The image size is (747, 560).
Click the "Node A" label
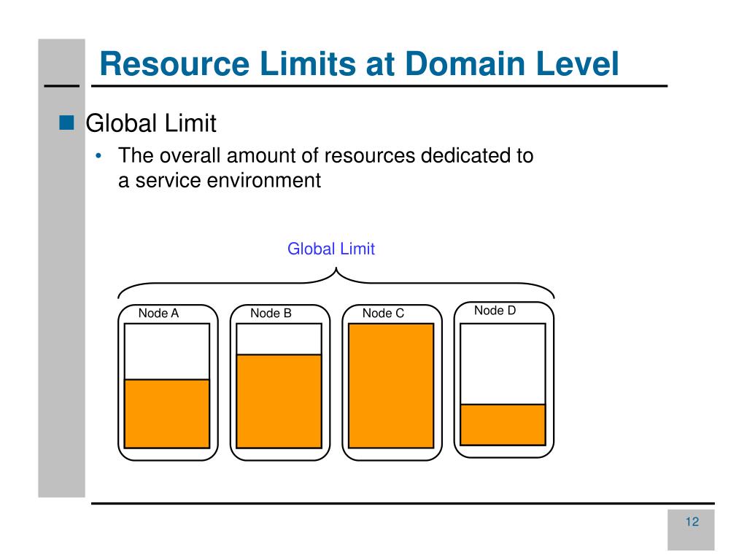point(158,314)
